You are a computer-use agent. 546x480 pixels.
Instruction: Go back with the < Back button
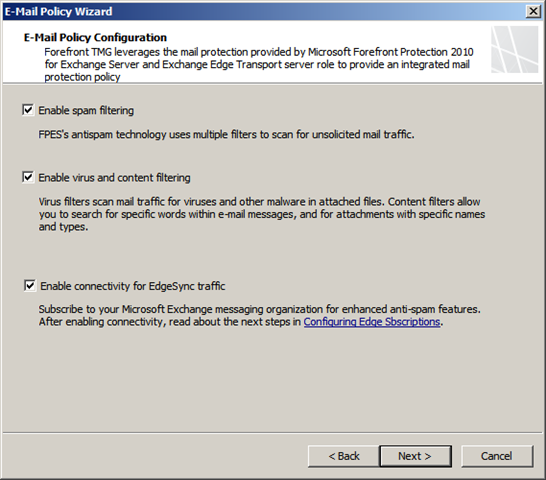pyautogui.click(x=344, y=456)
